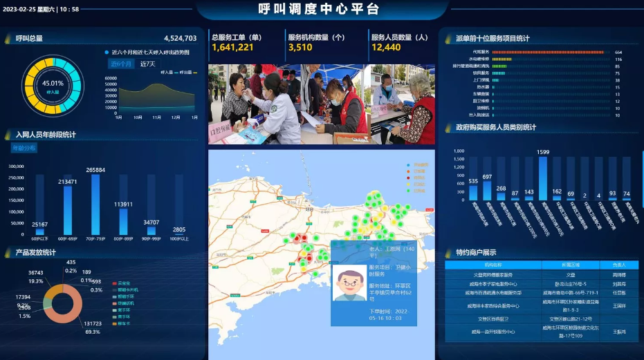
Task: Select the merchant row with 路1-9-3 address
Action: click(542, 306)
